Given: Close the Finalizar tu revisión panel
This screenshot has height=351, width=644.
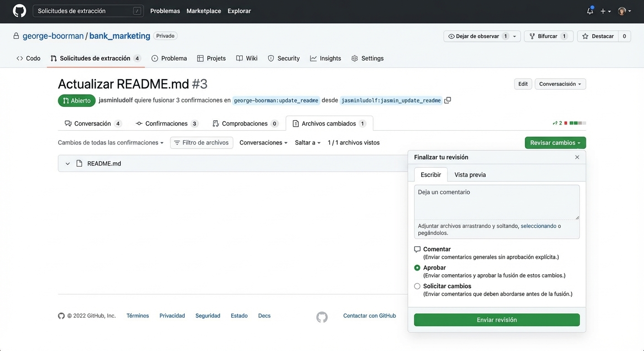Looking at the screenshot, I should pyautogui.click(x=577, y=157).
